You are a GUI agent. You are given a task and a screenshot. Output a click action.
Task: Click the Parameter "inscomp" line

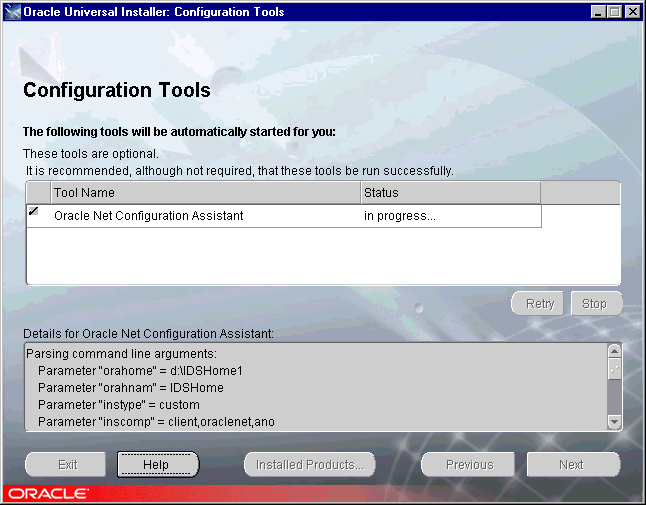pos(156,422)
